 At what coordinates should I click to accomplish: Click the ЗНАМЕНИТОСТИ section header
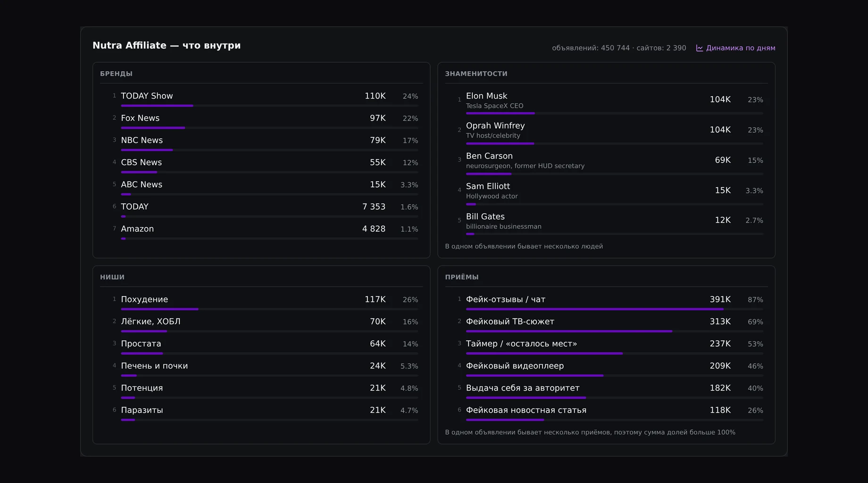pyautogui.click(x=476, y=74)
